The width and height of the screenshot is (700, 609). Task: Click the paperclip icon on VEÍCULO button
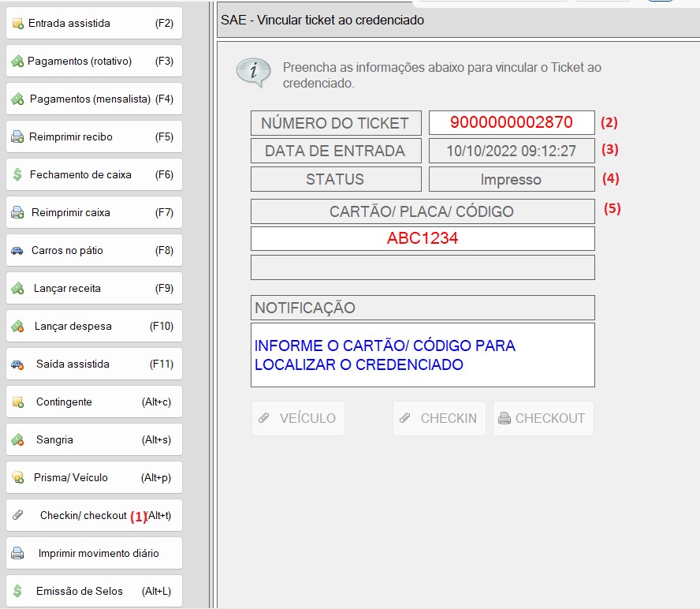pyautogui.click(x=264, y=418)
